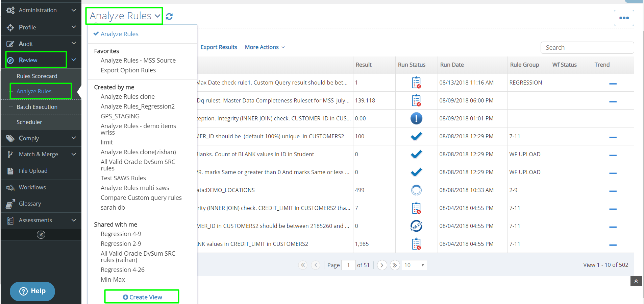Expand the Audit menu chevron
This screenshot has height=304, width=644.
74,43
